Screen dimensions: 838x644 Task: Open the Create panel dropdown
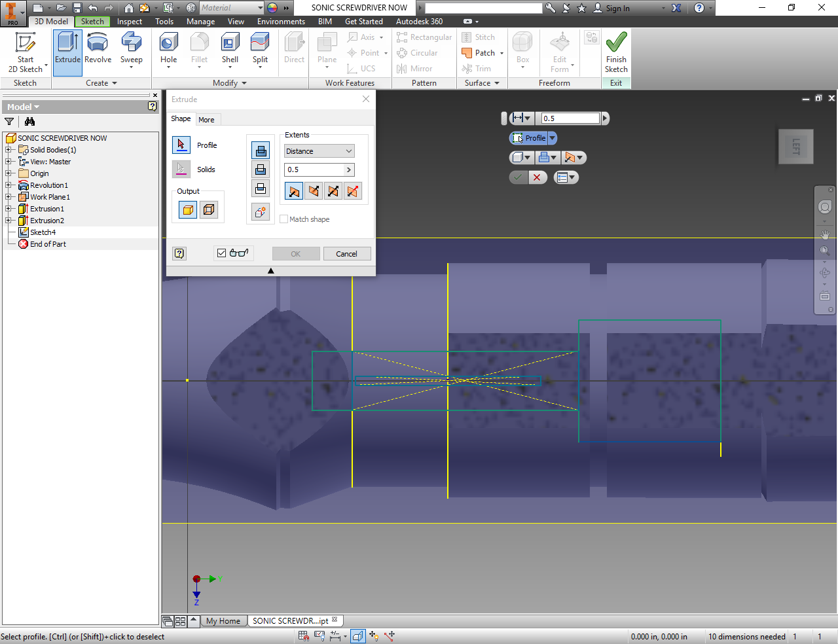pos(101,83)
